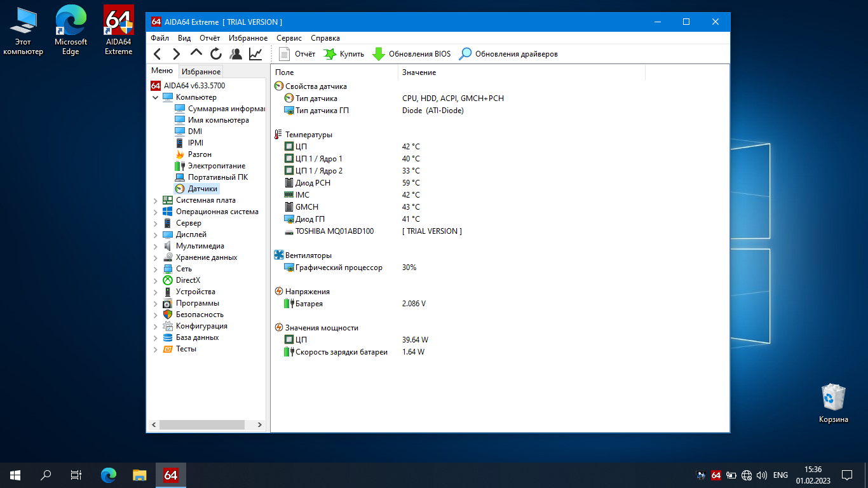Click the Refresh toolbar icon
The width and height of the screenshot is (868, 488).
click(216, 54)
